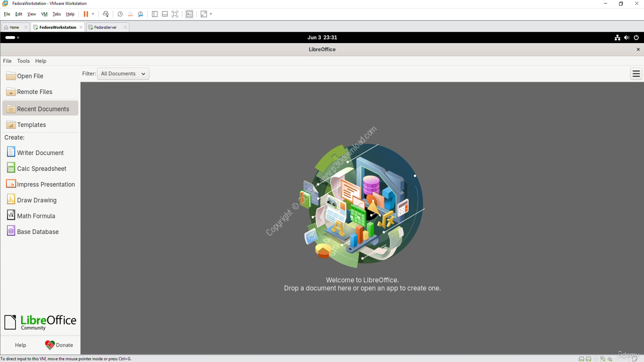This screenshot has height=362, width=644.
Task: Open LibreOffice Help menu
Action: [41, 61]
